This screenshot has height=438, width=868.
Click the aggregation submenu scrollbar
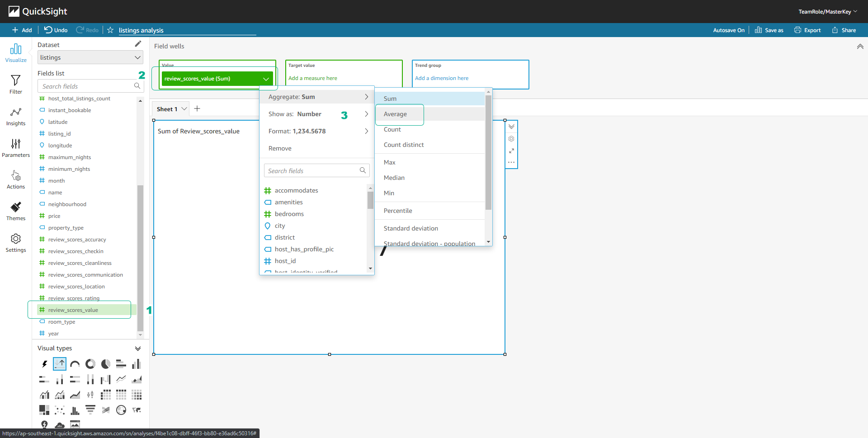click(488, 151)
